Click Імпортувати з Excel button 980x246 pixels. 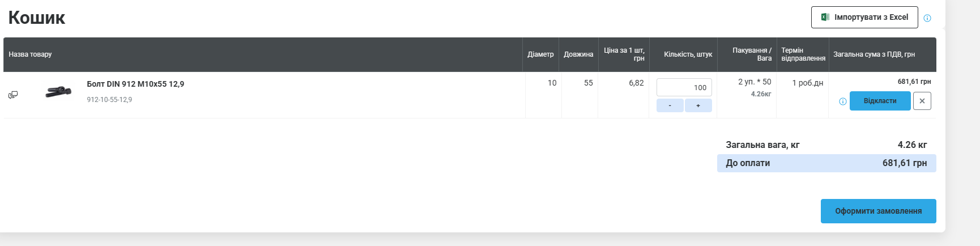click(864, 17)
